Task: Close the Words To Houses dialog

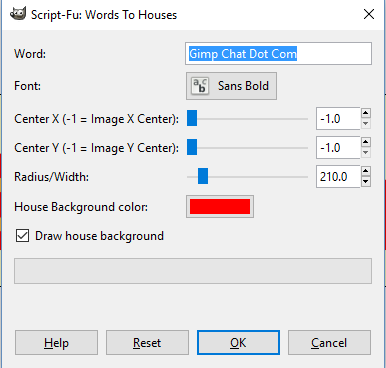Action: [369, 14]
